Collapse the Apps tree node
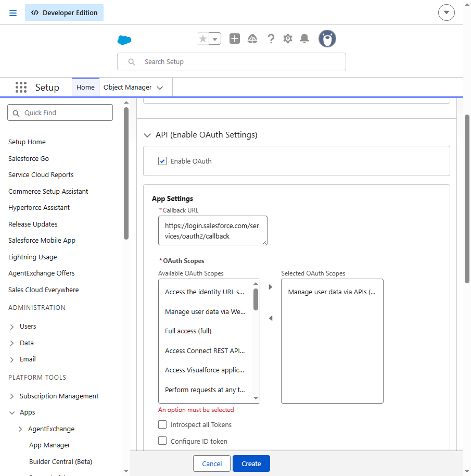 click(x=12, y=413)
